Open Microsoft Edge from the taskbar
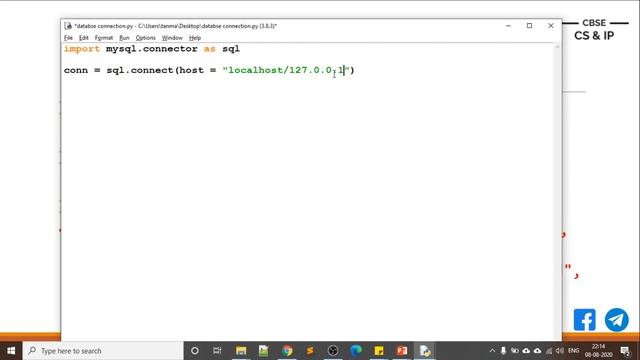640x360 pixels. pos(356,351)
